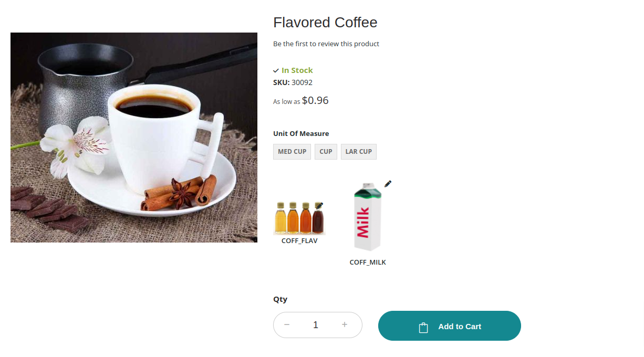Click the COFF_FLAV label
The image size is (644, 357).
tap(299, 241)
